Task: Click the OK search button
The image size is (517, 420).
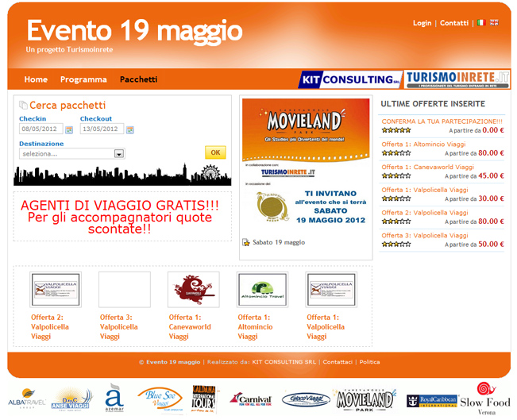Action: click(x=215, y=152)
